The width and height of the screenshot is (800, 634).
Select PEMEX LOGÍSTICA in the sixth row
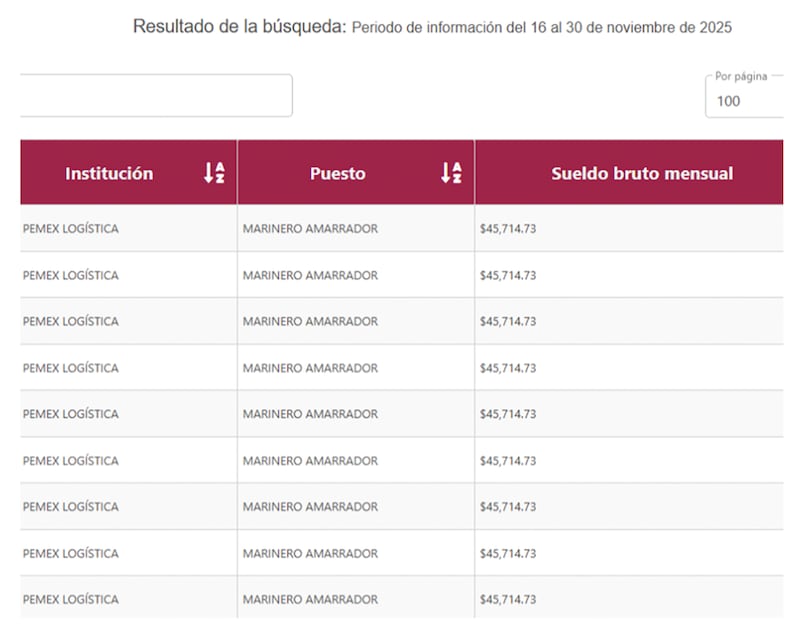pos(70,461)
